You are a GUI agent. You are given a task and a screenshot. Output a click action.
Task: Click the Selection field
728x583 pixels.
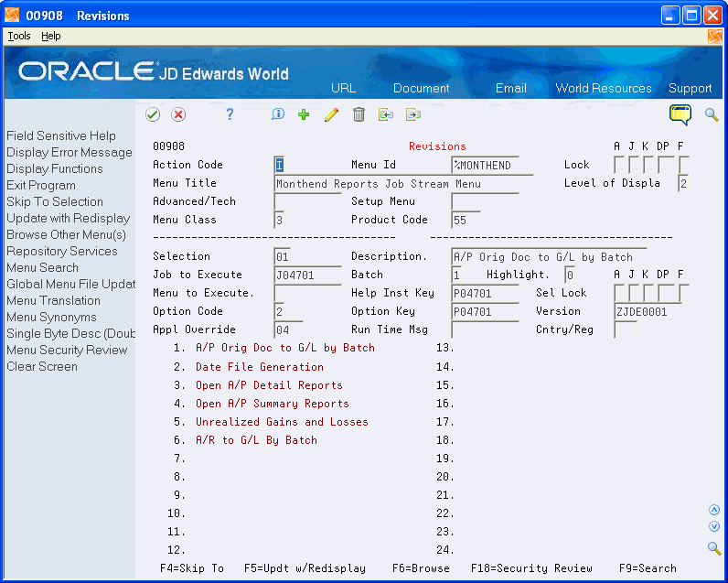(283, 256)
